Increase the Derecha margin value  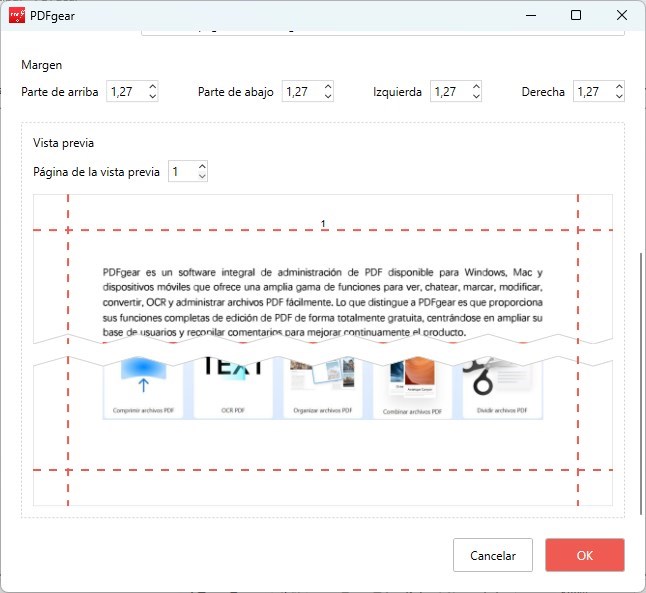coord(619,87)
